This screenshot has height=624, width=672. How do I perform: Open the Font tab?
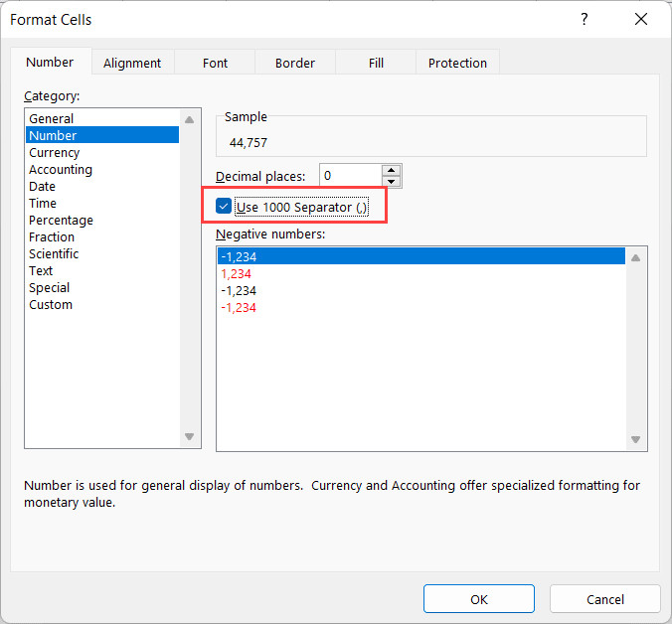point(215,63)
